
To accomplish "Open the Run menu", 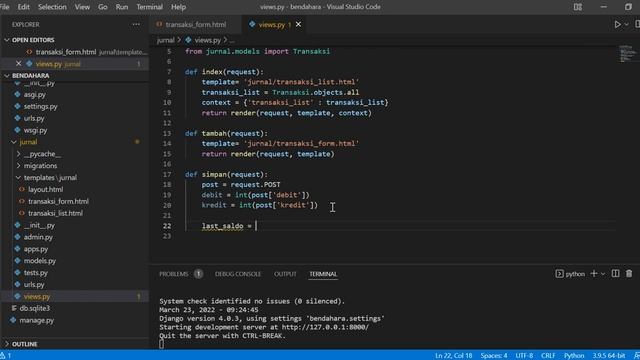I will (122, 7).
